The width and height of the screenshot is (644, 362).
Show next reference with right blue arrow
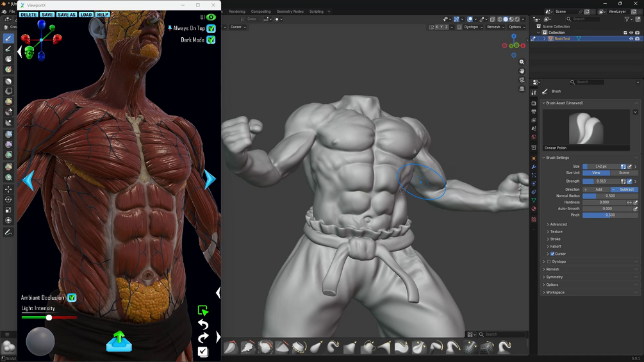click(210, 179)
